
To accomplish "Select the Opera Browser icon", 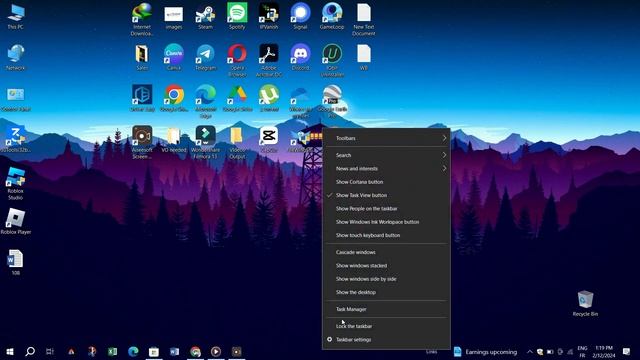I will [x=237, y=60].
